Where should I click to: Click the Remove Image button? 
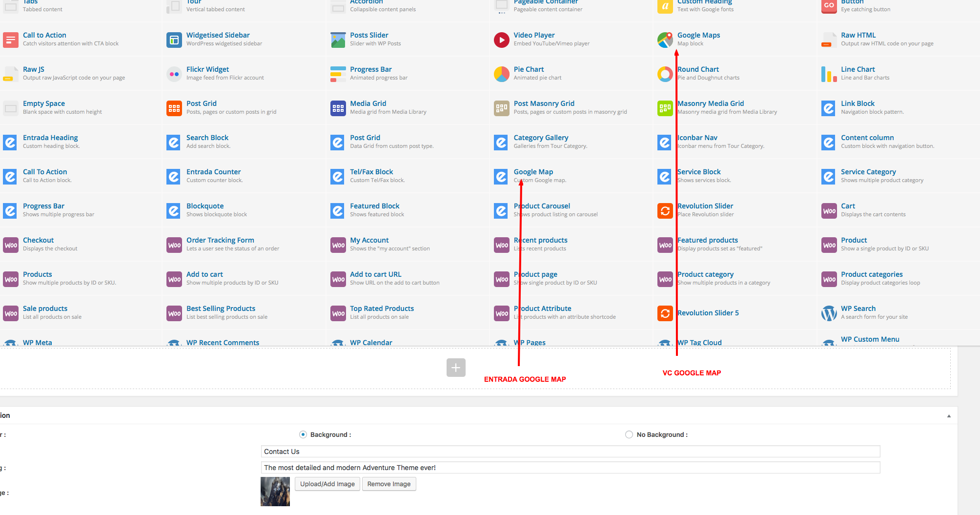click(389, 484)
